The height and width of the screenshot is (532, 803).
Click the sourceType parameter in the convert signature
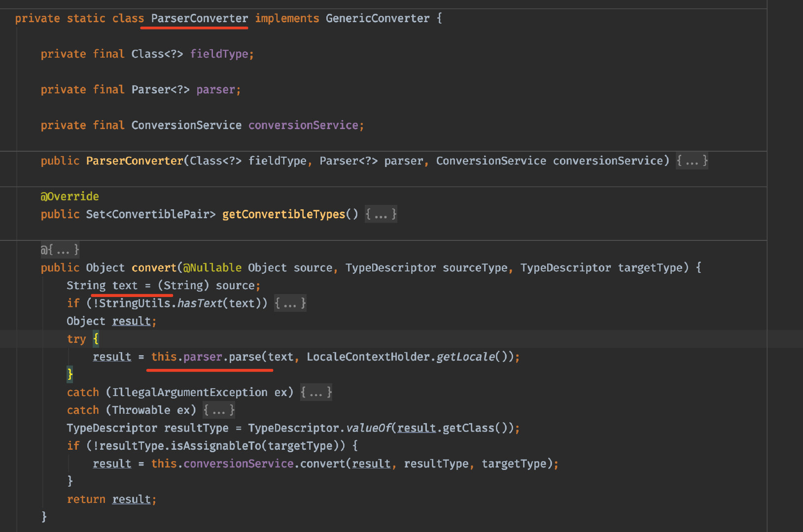coord(475,267)
